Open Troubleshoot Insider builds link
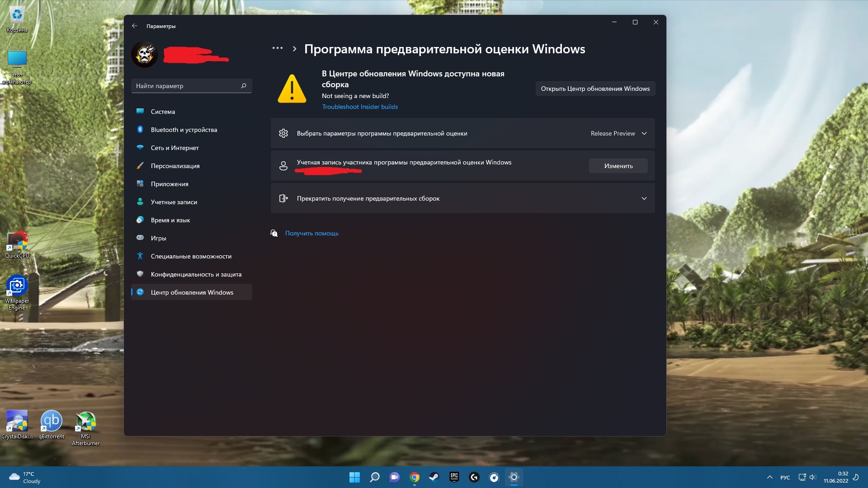The image size is (868, 488). [x=360, y=106]
